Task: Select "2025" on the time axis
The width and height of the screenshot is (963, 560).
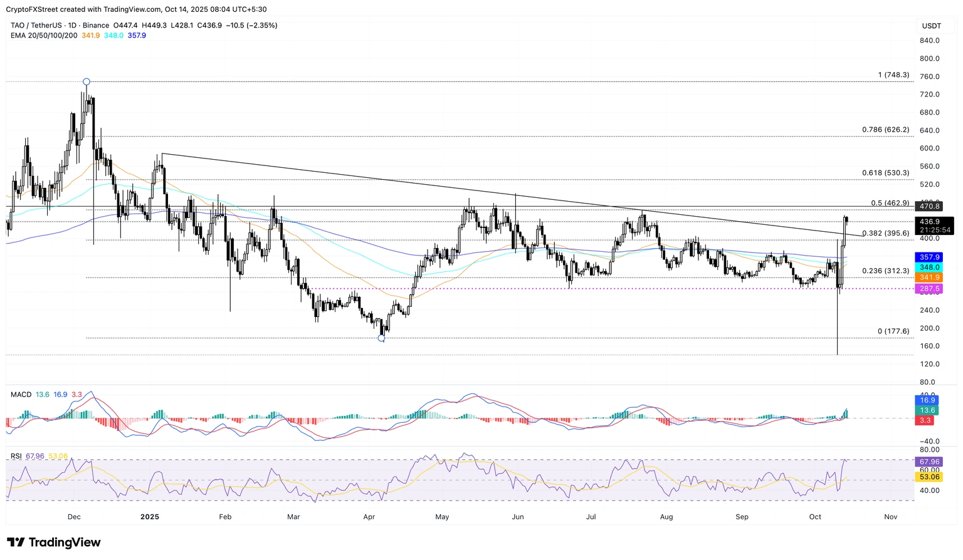Action: 149,517
